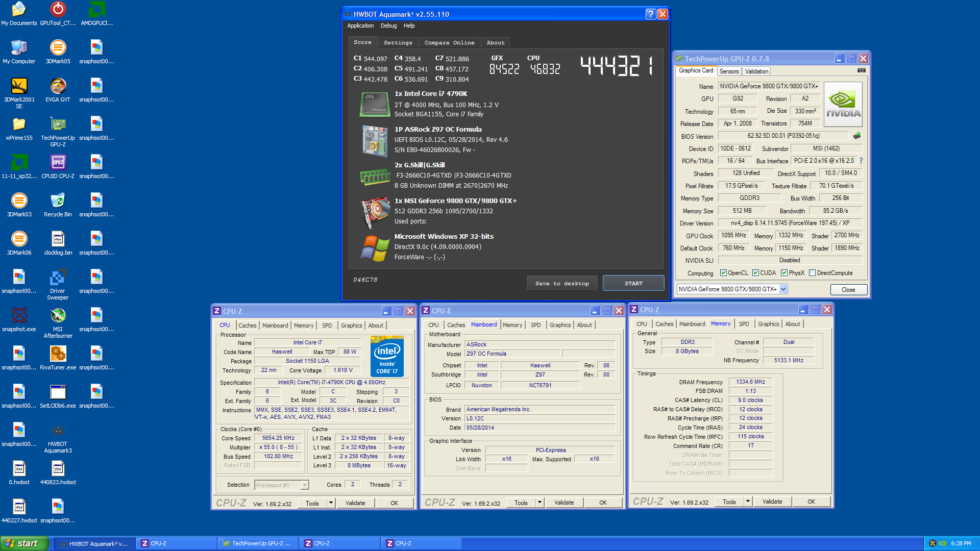This screenshot has width=980, height=551.
Task: Click the Bus Interface question mark in GPU-Z
Action: click(861, 161)
